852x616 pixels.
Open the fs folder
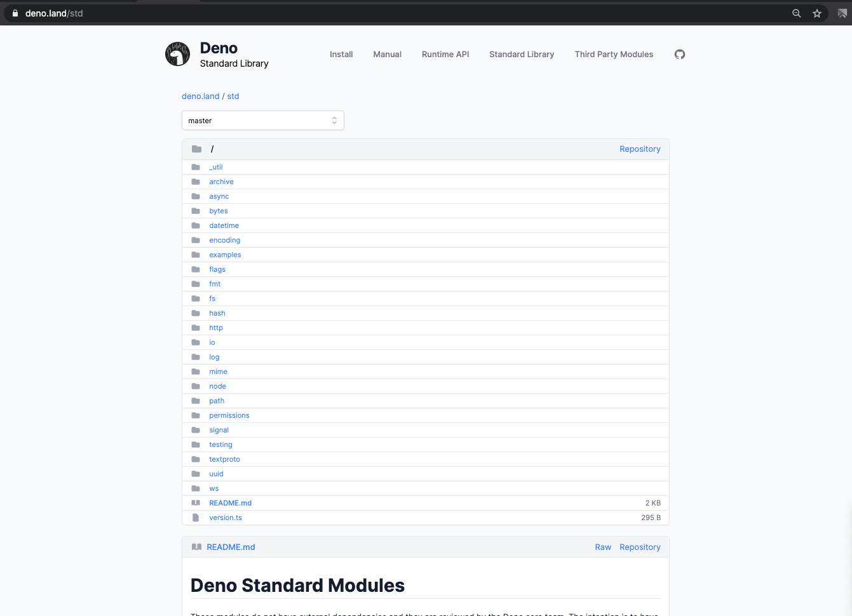(212, 298)
